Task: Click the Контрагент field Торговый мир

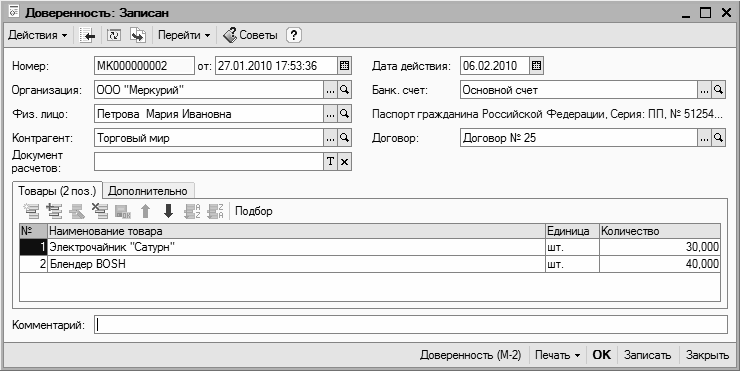Action: pos(209,138)
